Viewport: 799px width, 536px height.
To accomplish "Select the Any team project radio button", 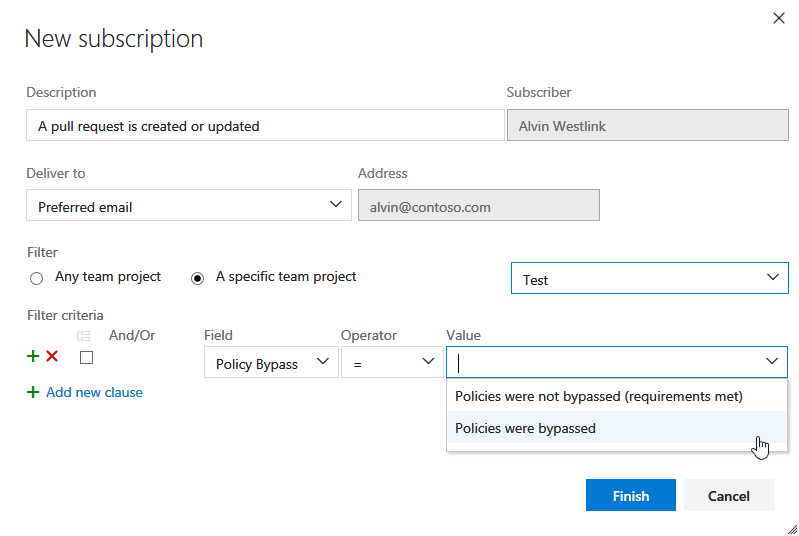I will coord(37,278).
